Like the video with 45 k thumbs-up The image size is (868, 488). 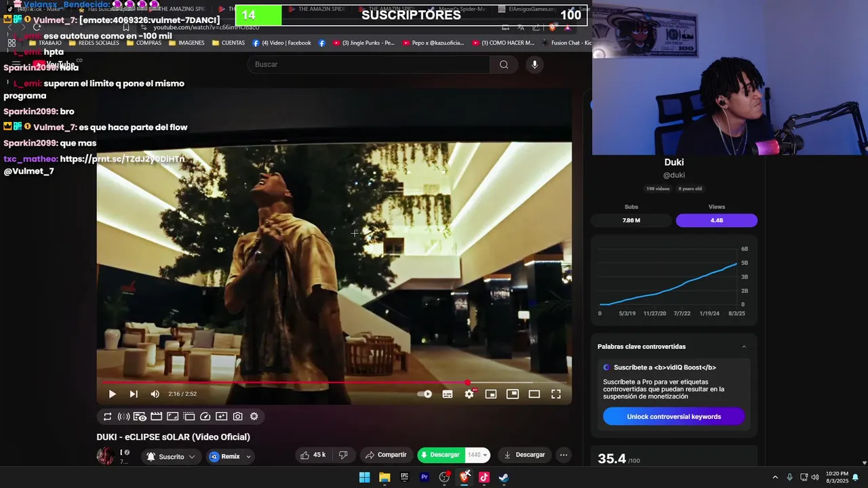click(x=313, y=455)
